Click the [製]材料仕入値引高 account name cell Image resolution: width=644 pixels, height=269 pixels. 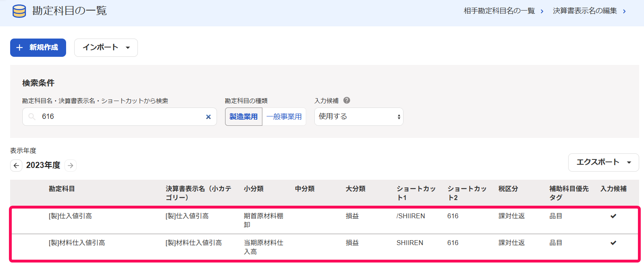click(77, 243)
